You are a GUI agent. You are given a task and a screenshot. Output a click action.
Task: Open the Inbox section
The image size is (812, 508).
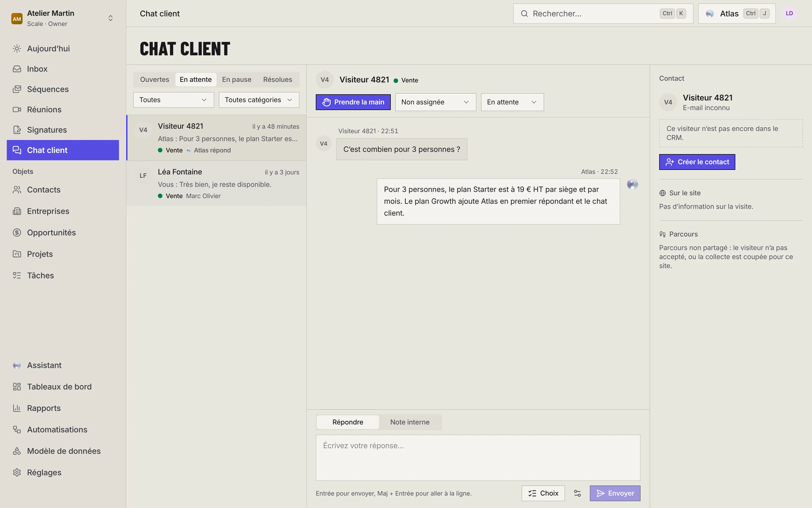pos(63,69)
